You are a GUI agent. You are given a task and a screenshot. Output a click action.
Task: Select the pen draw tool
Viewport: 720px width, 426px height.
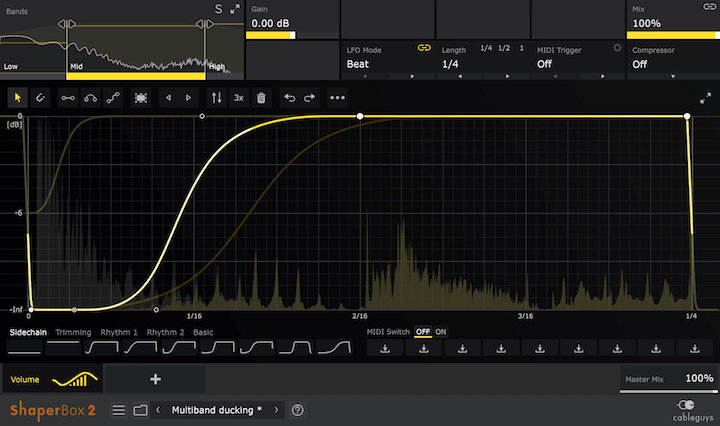[40, 98]
